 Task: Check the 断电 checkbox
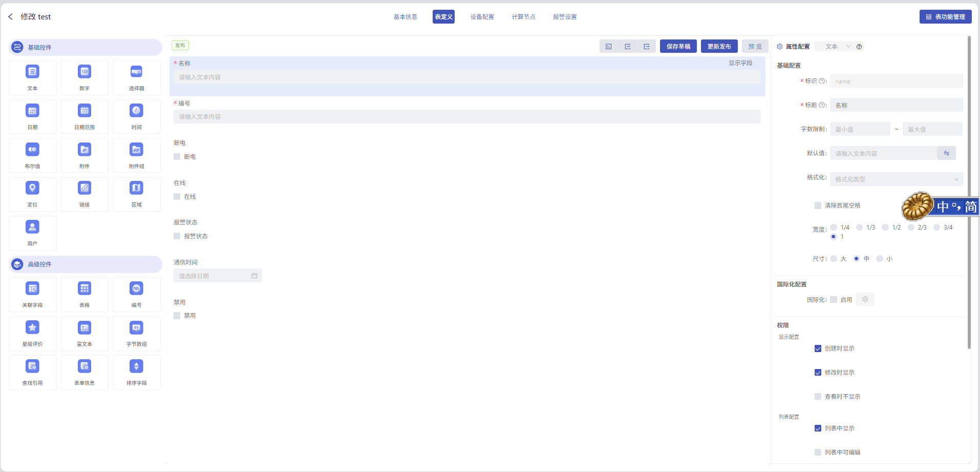177,157
